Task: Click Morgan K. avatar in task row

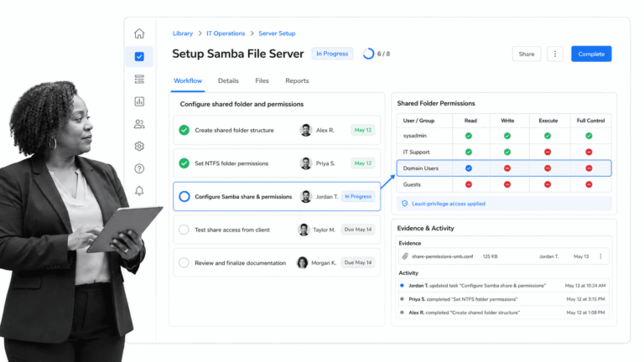Action: (x=302, y=262)
